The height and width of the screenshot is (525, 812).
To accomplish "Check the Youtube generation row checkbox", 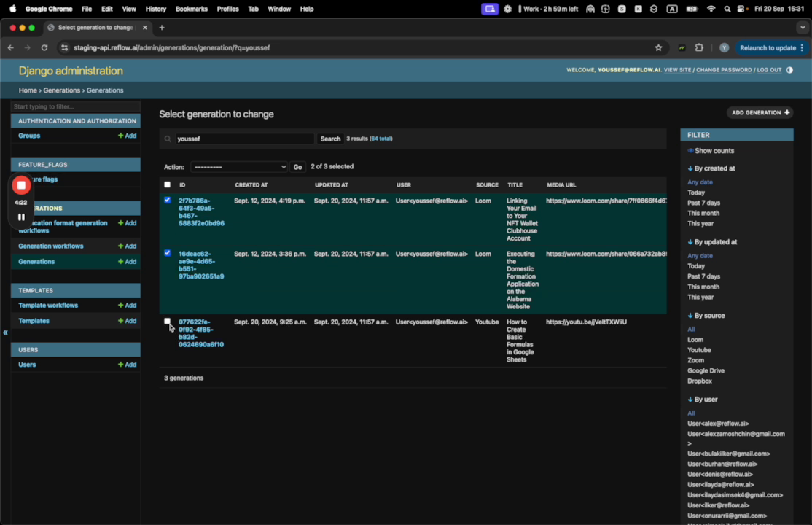I will 167,322.
